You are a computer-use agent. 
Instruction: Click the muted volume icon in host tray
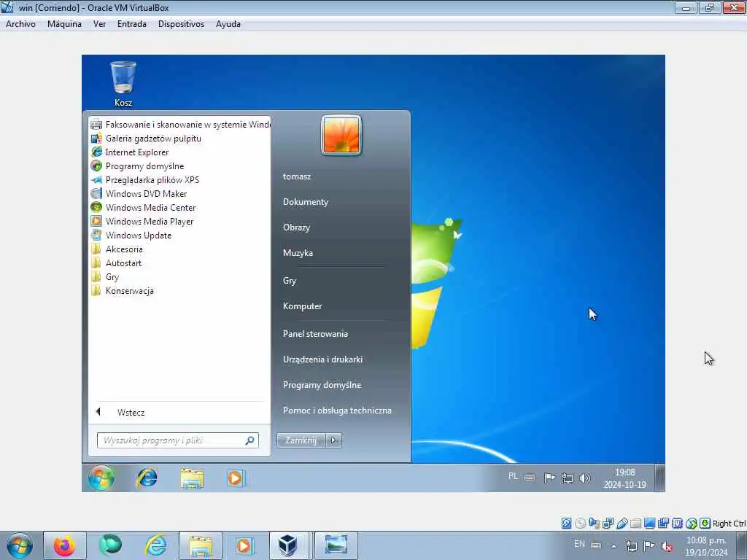click(x=667, y=546)
